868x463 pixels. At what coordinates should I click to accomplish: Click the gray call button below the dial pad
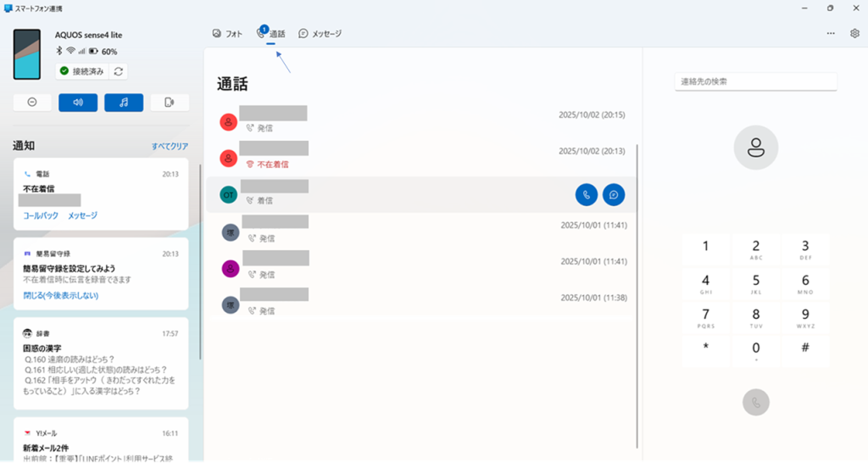(x=755, y=403)
